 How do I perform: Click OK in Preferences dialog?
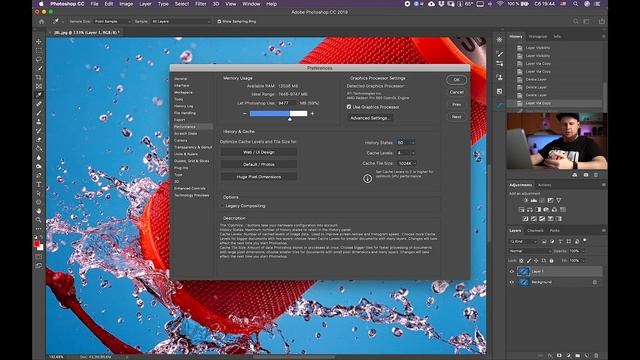point(457,80)
